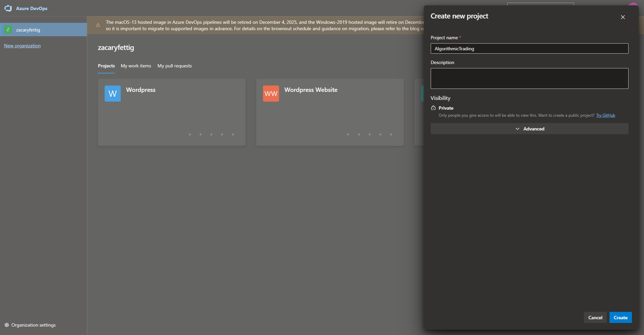
Task: Open the orange WW project icon
Action: [271, 94]
